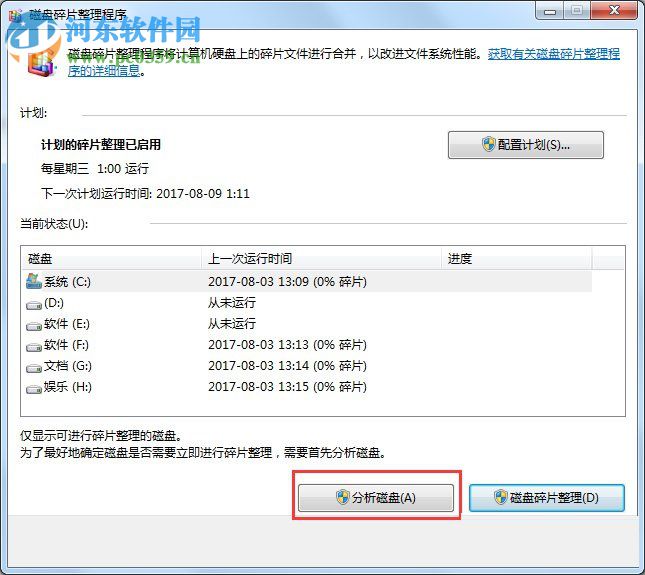Select the (D:) drive label
Screen dimensions: 645x575
pyautogui.click(x=54, y=303)
